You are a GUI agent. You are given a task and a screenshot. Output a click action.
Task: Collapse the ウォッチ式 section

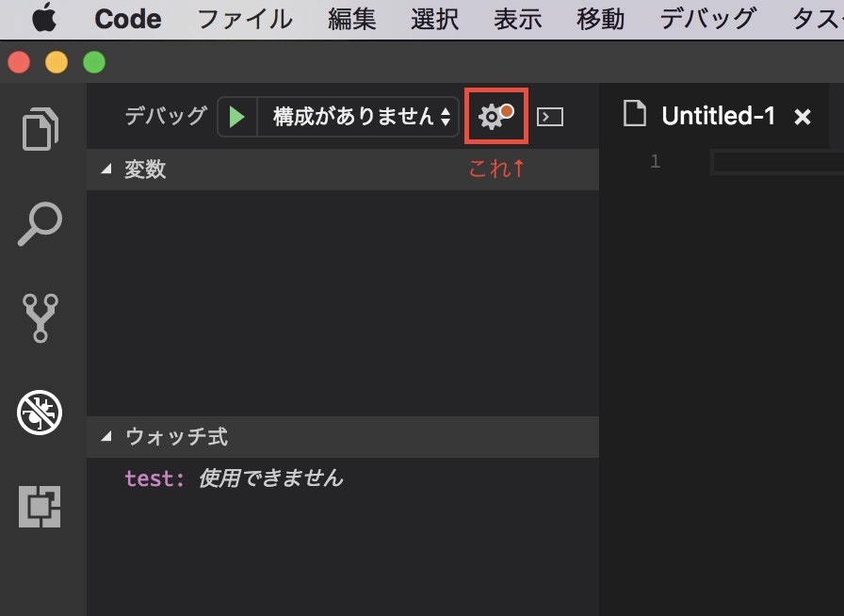click(x=342, y=437)
